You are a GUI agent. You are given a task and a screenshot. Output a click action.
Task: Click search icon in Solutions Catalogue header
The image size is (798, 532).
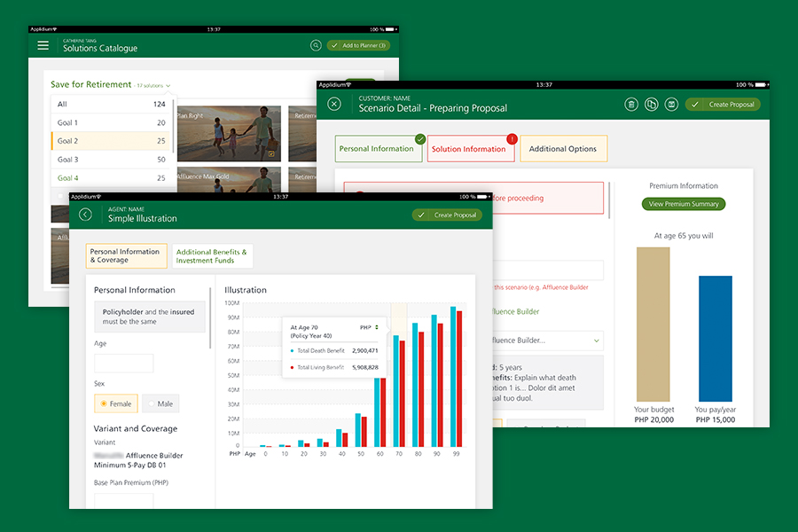(316, 45)
